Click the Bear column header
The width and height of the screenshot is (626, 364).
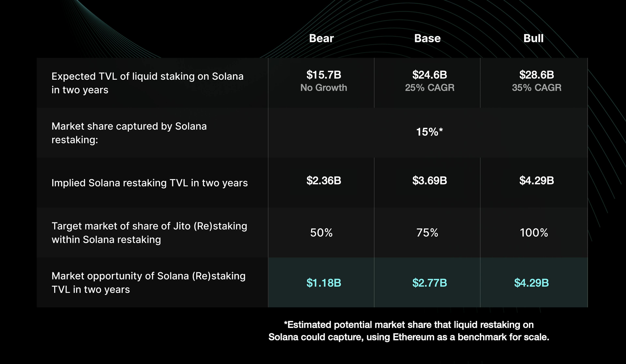pos(321,38)
